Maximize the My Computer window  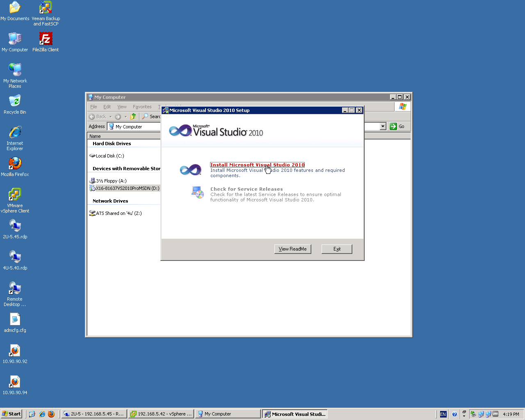pos(400,97)
